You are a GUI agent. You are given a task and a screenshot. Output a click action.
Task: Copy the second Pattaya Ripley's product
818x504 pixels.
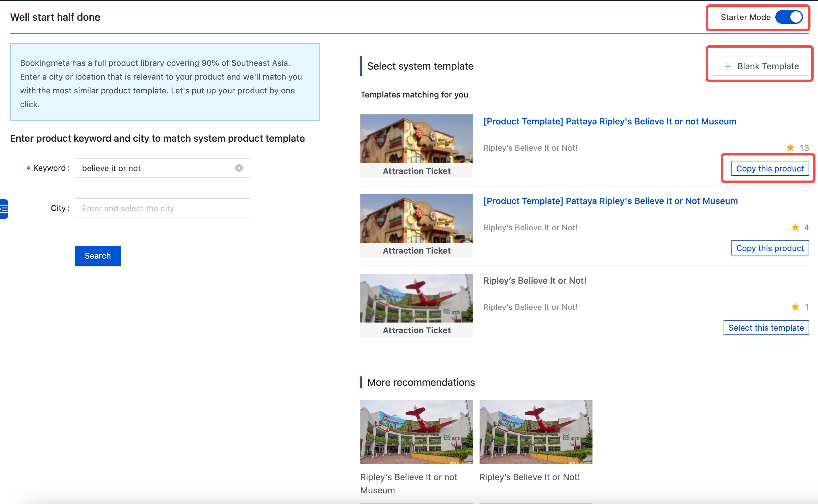tap(770, 248)
